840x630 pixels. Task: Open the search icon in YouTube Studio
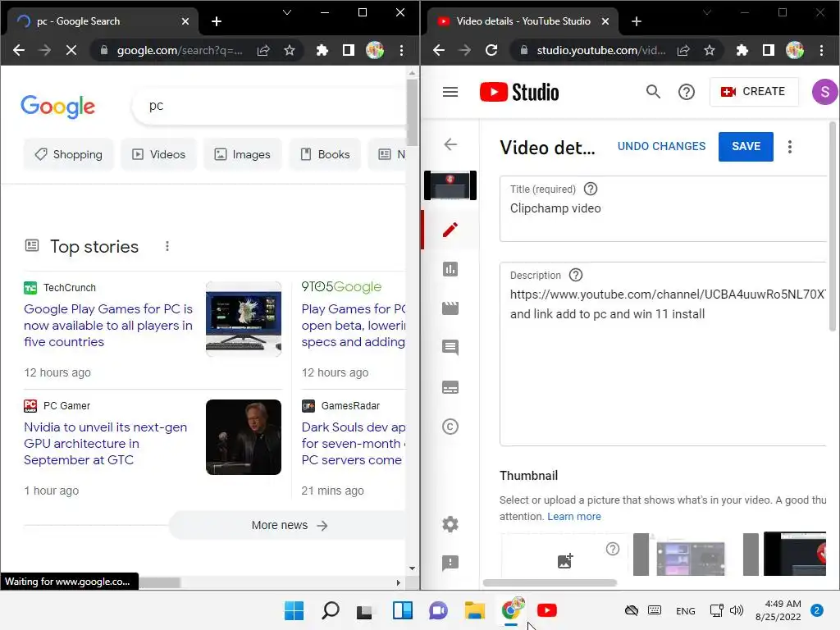pyautogui.click(x=652, y=92)
